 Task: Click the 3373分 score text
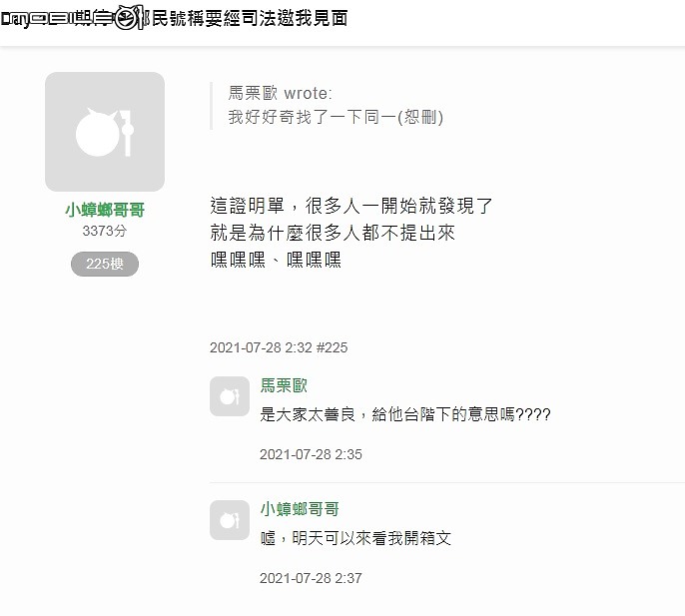pos(105,232)
